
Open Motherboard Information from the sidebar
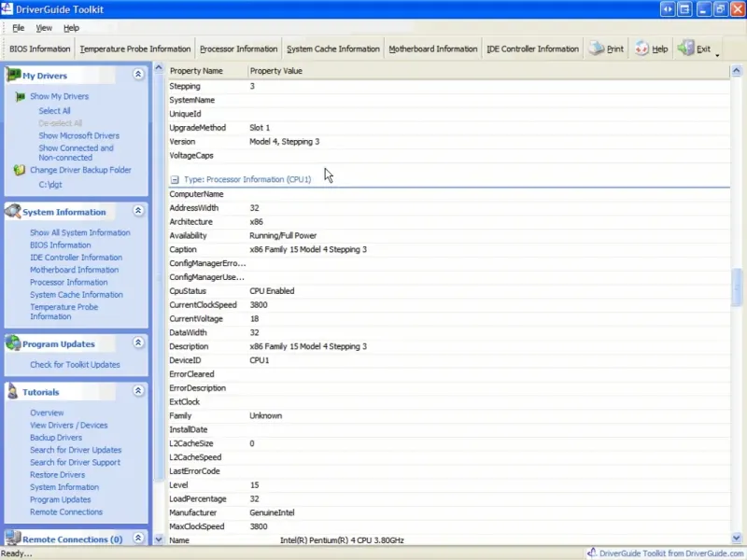tap(75, 270)
